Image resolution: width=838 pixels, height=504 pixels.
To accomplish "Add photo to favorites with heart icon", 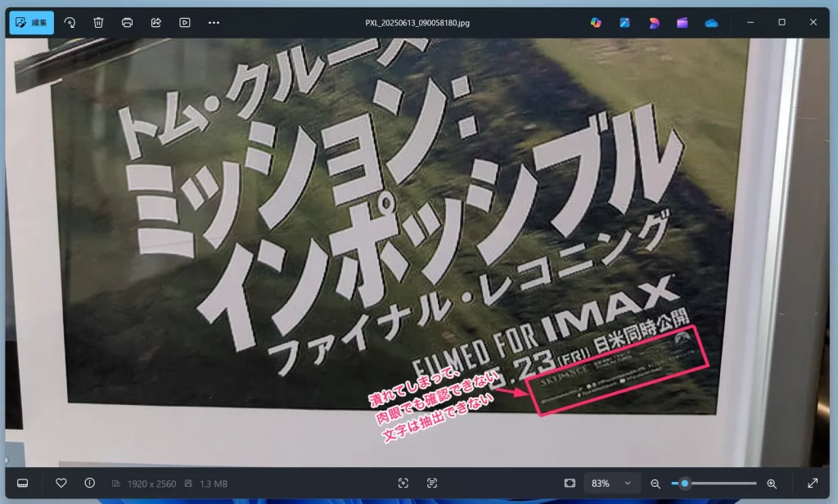I will click(61, 484).
